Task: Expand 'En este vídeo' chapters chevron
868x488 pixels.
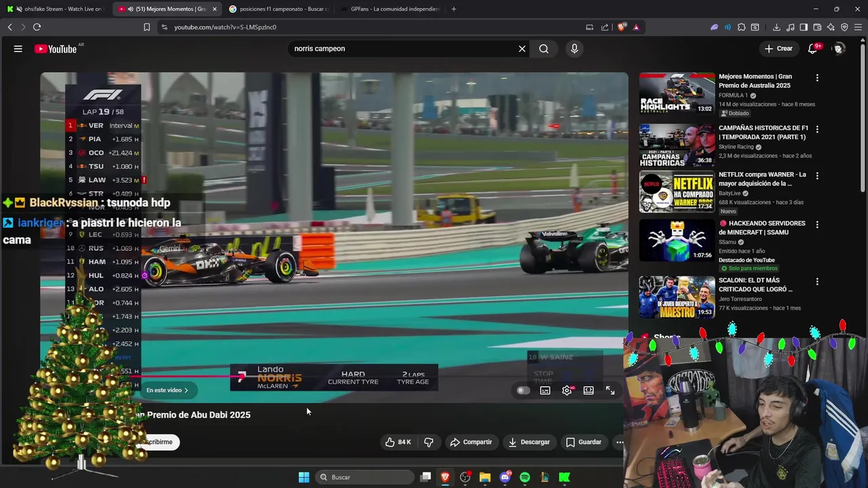Action: [x=186, y=390]
